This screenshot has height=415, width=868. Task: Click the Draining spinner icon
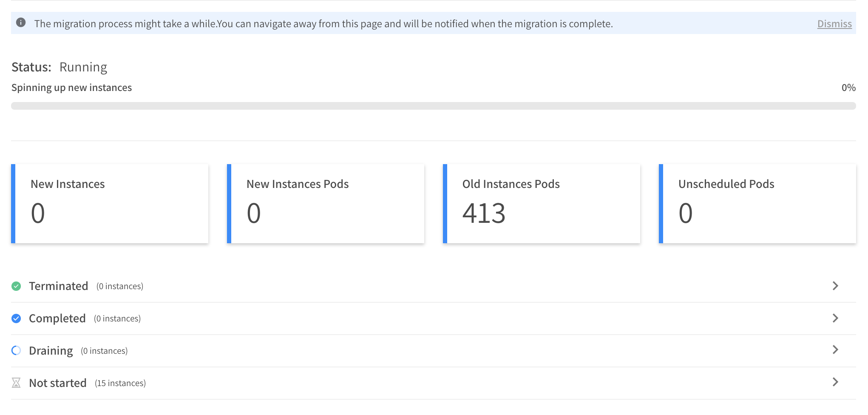coord(16,350)
